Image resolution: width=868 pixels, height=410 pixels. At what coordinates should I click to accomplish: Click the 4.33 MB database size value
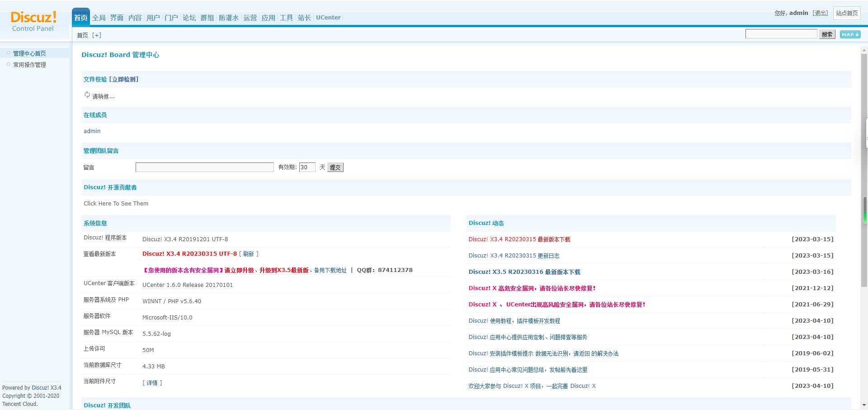154,367
